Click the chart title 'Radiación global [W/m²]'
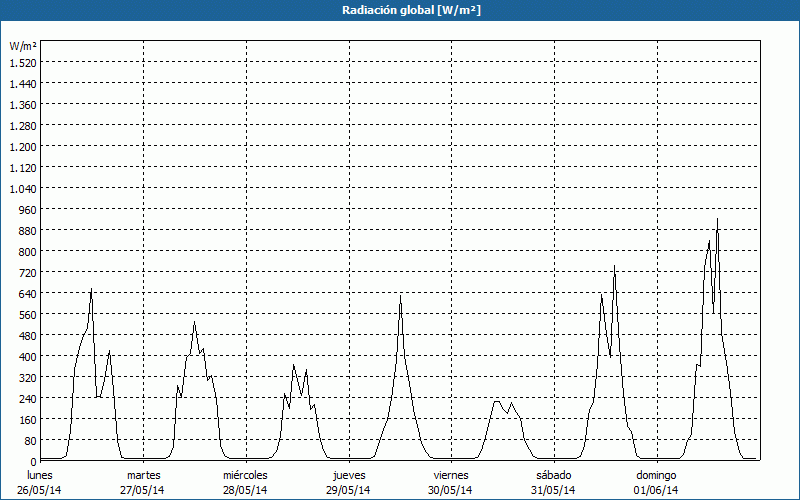The image size is (800, 500). (x=399, y=10)
